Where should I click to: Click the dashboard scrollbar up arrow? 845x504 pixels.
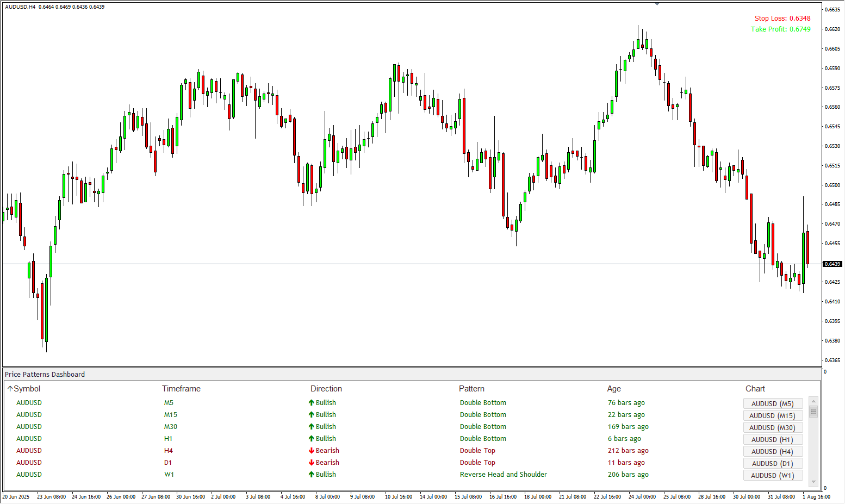(x=813, y=402)
